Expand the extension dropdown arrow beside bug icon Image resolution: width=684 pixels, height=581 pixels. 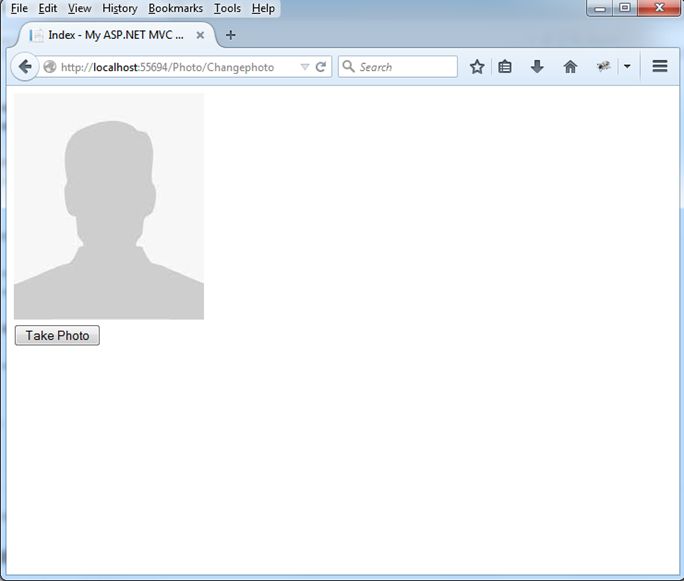point(627,67)
